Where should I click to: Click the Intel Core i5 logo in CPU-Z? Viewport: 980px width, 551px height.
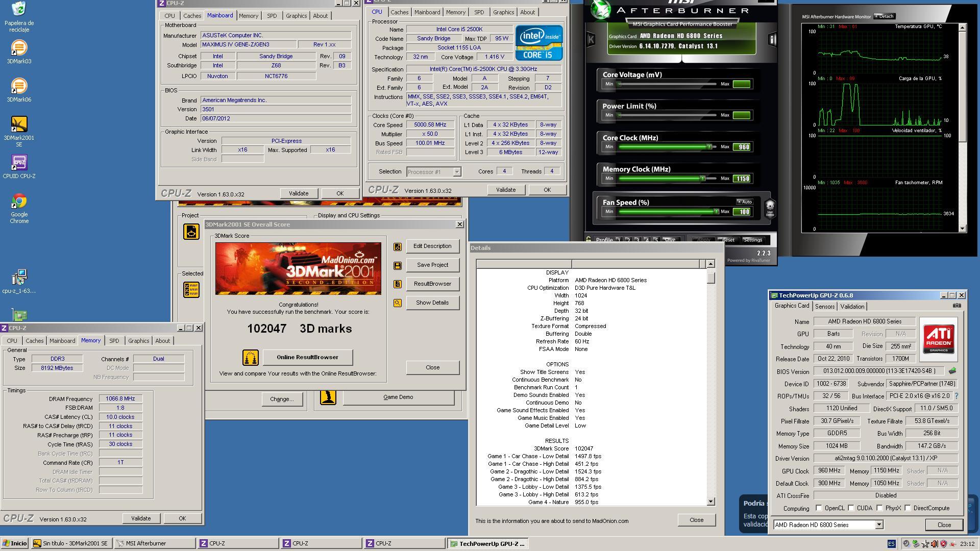pos(538,42)
